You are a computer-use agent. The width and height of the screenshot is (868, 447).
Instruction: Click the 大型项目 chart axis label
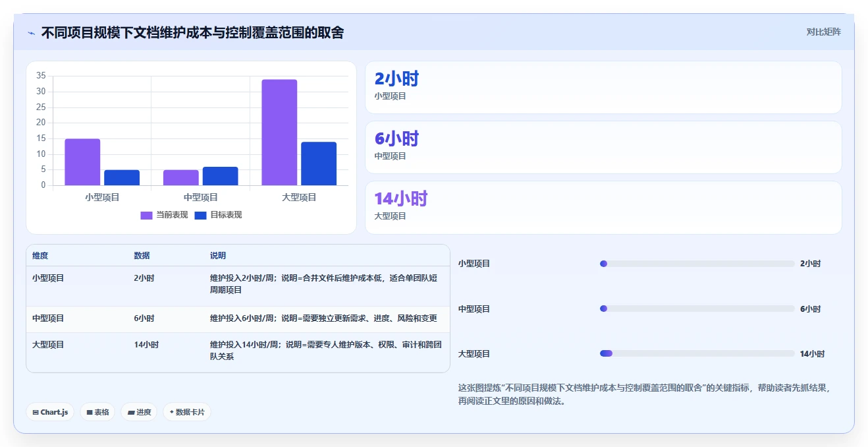299,197
